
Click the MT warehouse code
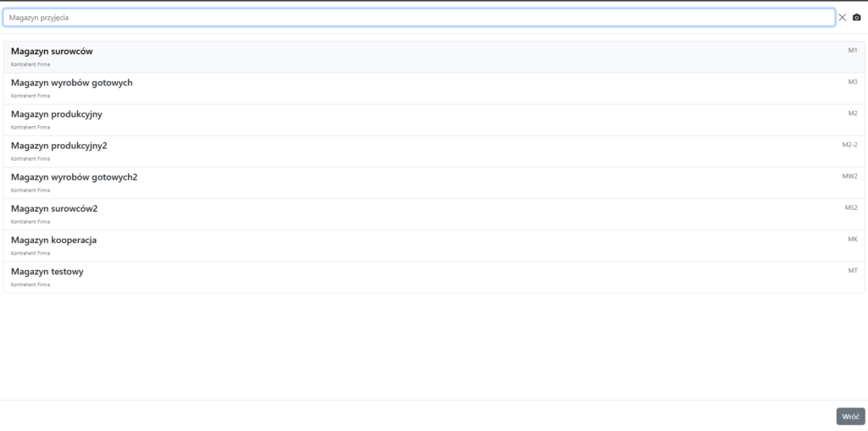coord(853,270)
